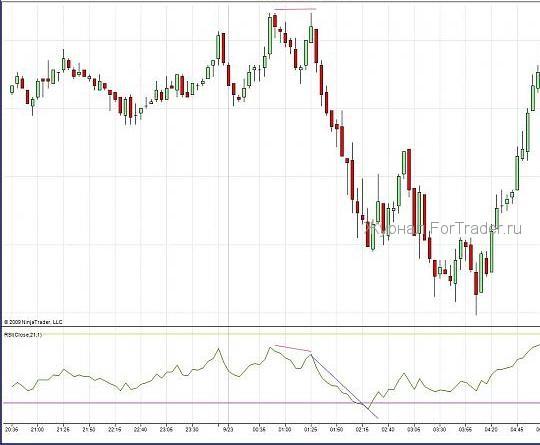Select the 02:15 label on time axis
The width and height of the screenshot is (540, 445).
coord(362,430)
